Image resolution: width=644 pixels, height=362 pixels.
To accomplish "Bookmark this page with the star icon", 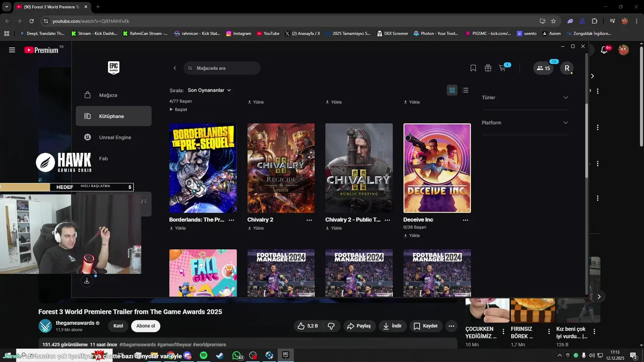I will pos(553,21).
